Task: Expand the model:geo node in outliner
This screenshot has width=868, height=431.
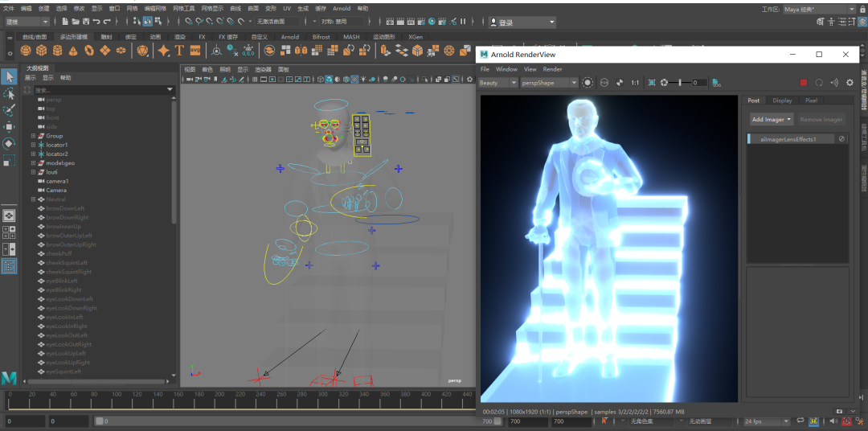Action: (x=33, y=163)
